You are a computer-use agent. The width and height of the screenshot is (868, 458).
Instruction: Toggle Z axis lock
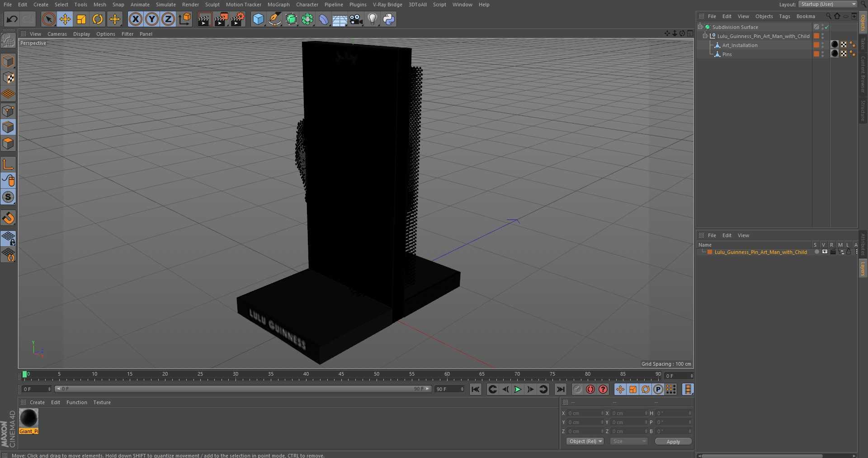click(x=168, y=19)
